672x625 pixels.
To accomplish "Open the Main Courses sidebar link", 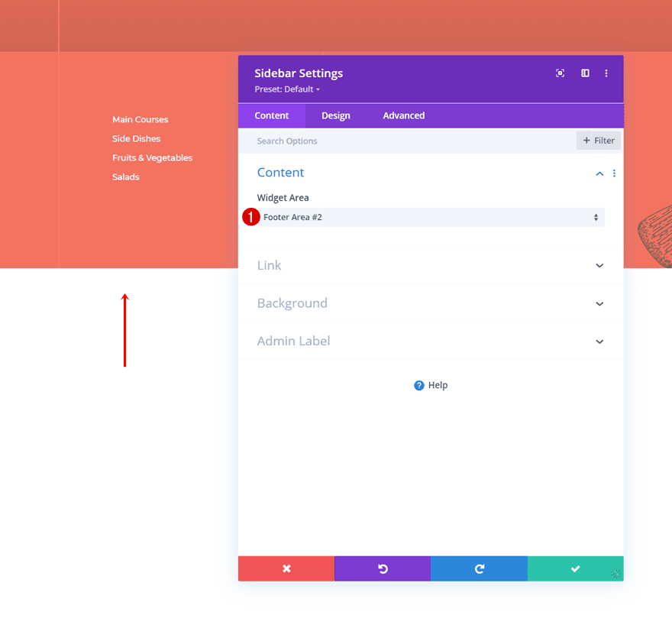I will [140, 119].
